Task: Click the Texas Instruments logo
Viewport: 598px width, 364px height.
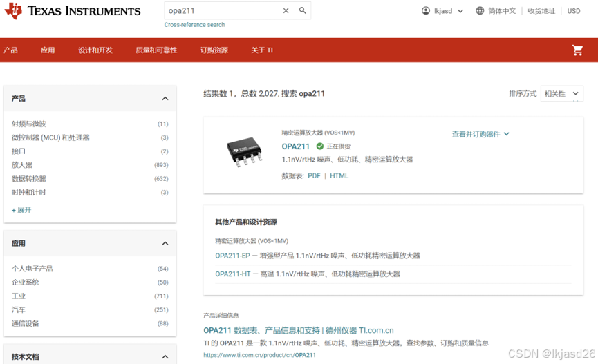Action: (x=72, y=11)
